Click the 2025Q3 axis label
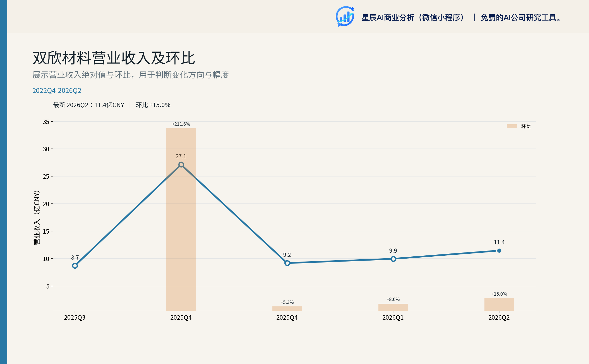This screenshot has width=589, height=364. (75, 318)
